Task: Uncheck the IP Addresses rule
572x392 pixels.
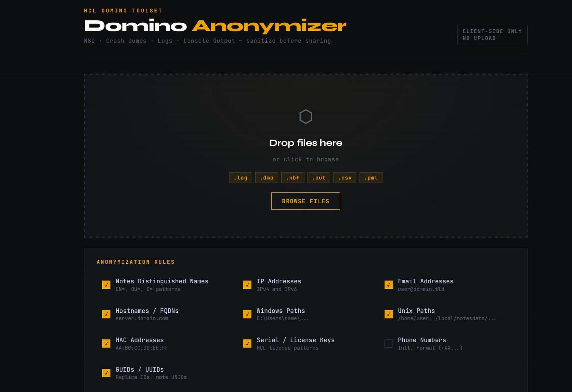Action: pyautogui.click(x=247, y=284)
